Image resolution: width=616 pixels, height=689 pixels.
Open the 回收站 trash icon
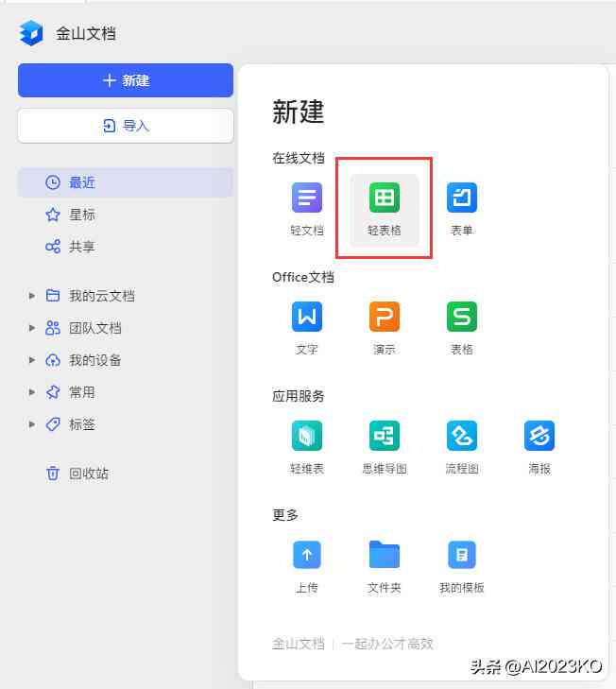coord(53,474)
